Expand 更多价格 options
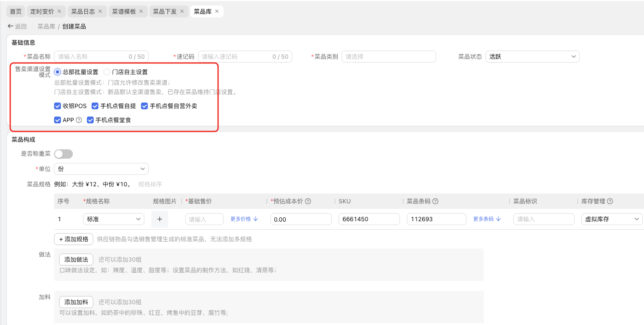Screen dimensions: 644x325 244,219
